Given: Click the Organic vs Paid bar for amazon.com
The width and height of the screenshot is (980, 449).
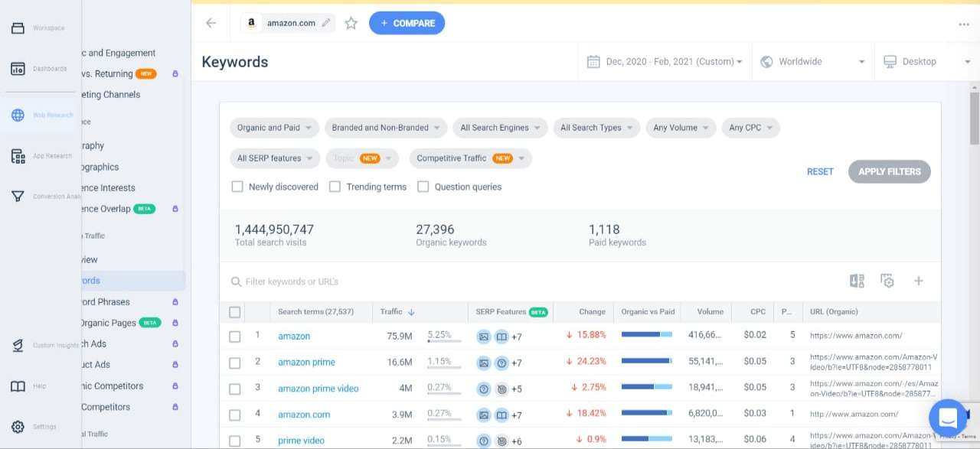Looking at the screenshot, I should point(647,413).
